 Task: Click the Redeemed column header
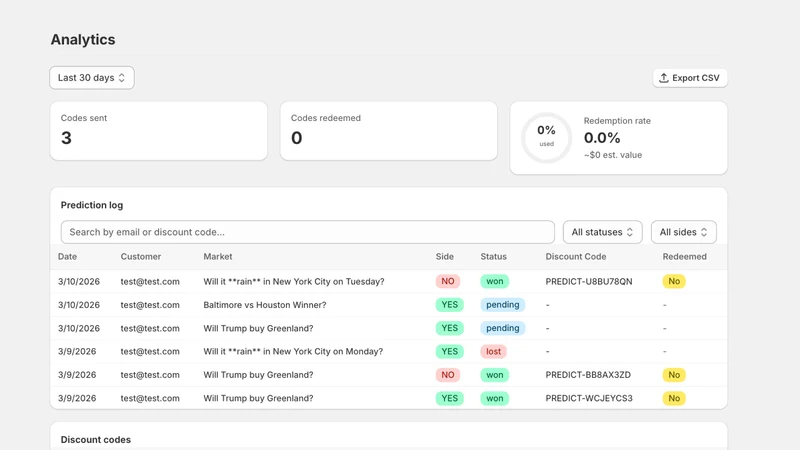point(684,257)
